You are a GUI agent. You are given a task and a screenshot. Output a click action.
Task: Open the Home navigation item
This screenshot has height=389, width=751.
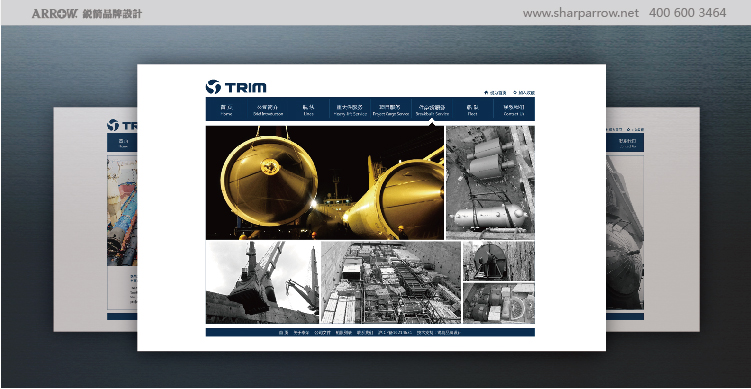pos(226,110)
